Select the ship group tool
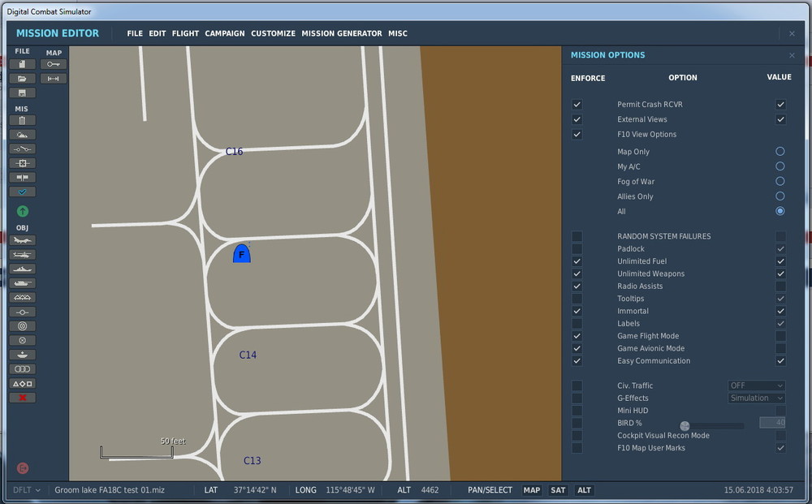The height and width of the screenshot is (504, 812). 22,269
